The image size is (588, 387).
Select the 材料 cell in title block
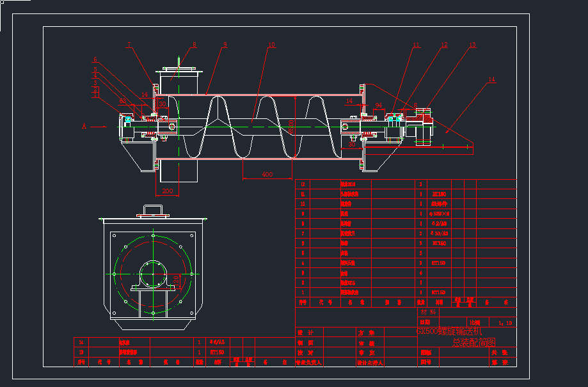click(428, 312)
